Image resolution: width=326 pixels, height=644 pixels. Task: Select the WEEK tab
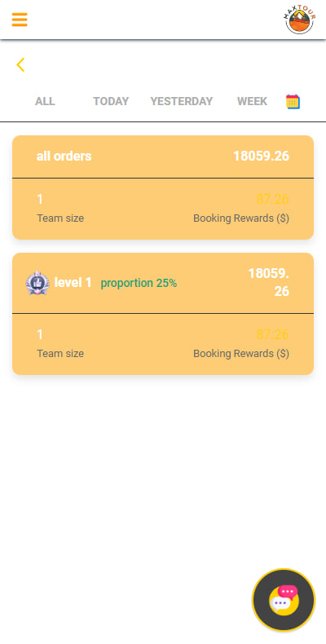click(x=252, y=101)
